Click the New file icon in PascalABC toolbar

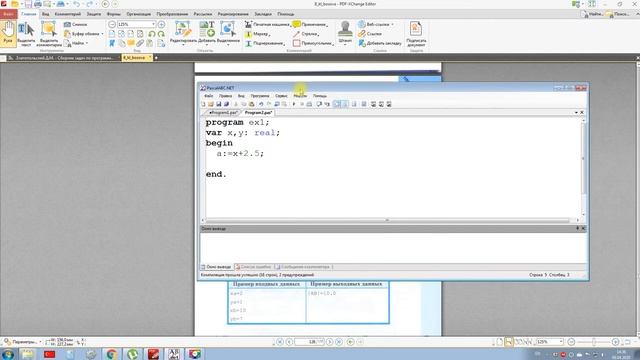point(203,104)
